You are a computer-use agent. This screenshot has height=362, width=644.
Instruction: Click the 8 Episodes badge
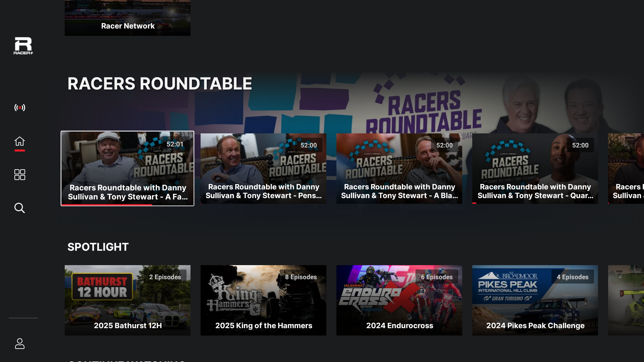[301, 277]
